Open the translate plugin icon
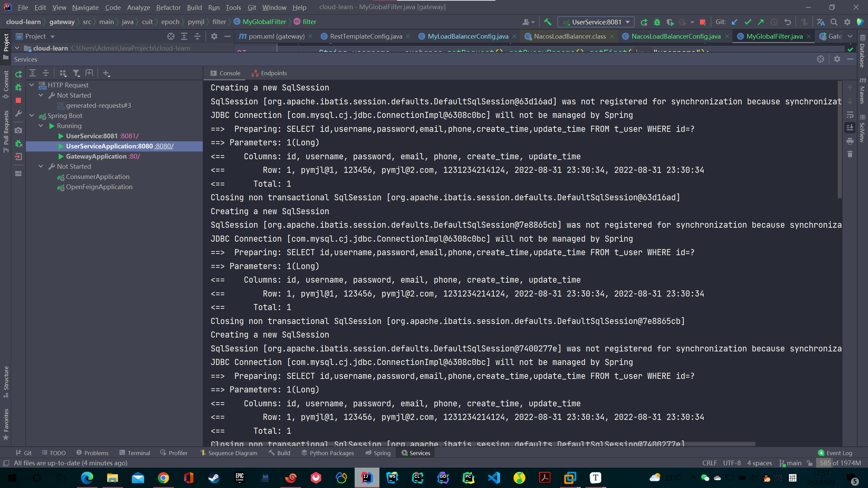The width and height of the screenshot is (868, 488). coord(821,22)
